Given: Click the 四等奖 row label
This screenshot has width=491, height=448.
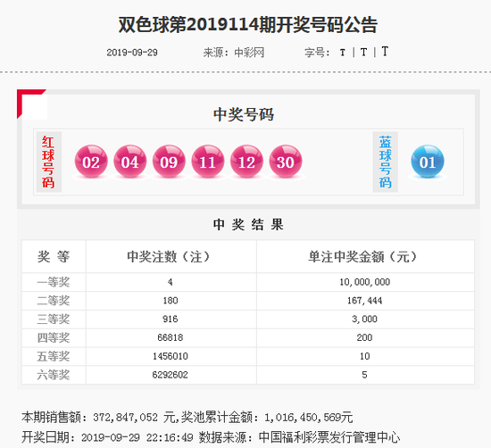Looking at the screenshot, I should pos(54,337).
